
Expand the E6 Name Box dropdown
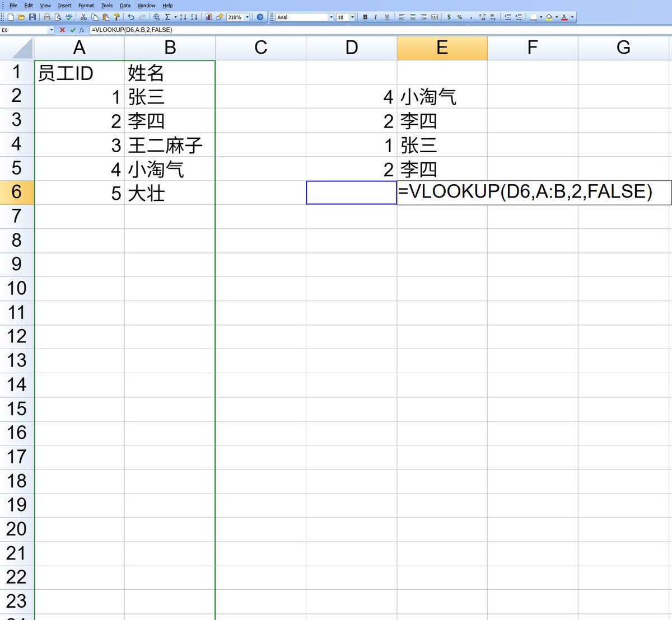pos(52,30)
